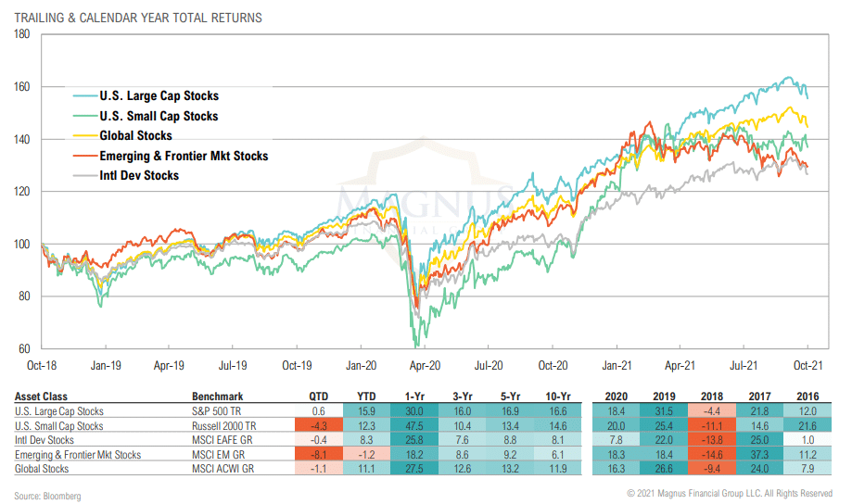Click the Trailing & Calendar Year Total Returns title
852x504 pixels.
[x=138, y=18]
